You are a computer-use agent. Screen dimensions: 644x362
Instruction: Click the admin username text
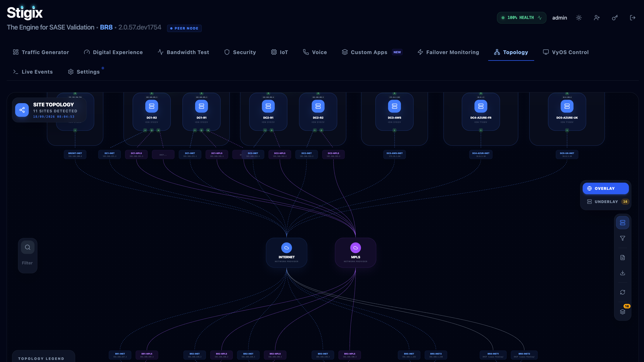(559, 18)
